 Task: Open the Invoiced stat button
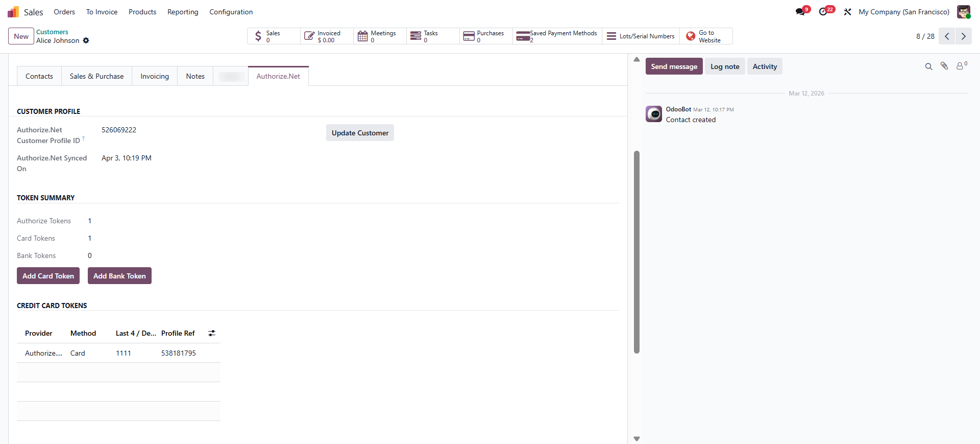tap(327, 36)
